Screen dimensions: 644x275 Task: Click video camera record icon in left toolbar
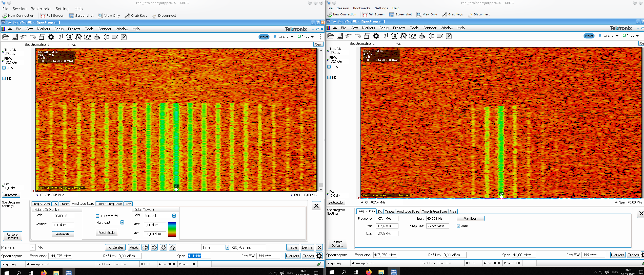pos(115,37)
